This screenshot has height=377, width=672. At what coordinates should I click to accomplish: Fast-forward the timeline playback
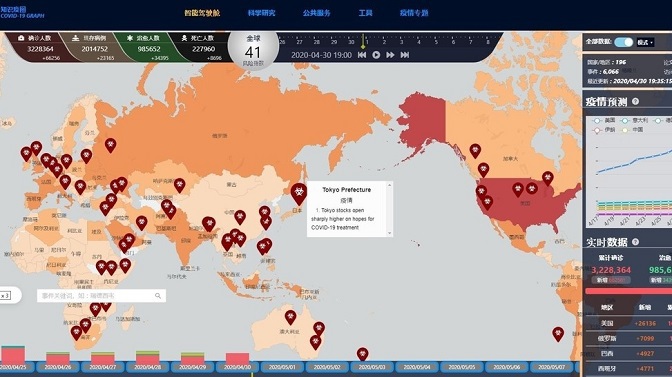(x=390, y=55)
